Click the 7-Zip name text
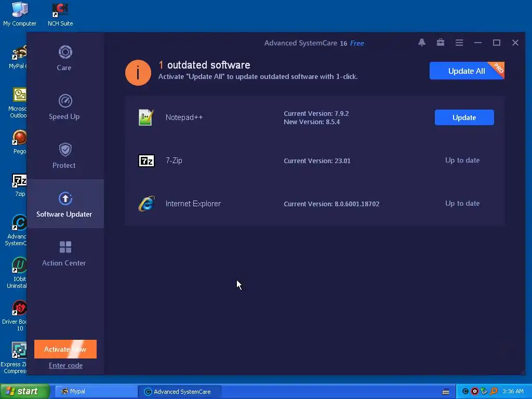The width and height of the screenshot is (532, 399). point(174,161)
